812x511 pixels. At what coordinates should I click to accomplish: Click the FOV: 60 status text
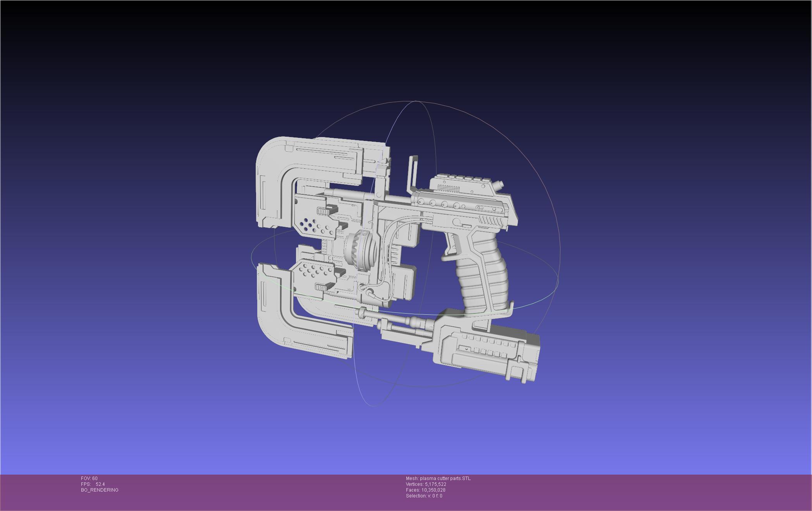89,478
